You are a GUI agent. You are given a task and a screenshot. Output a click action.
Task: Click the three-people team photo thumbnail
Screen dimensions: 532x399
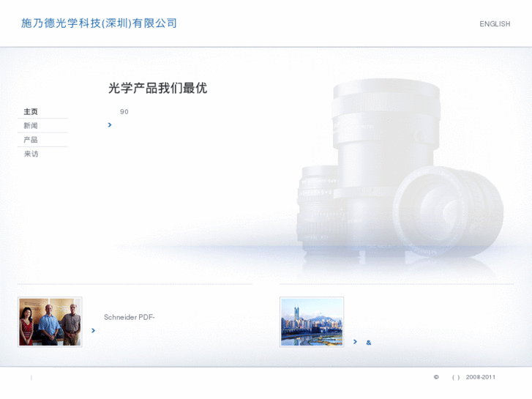pyautogui.click(x=50, y=322)
